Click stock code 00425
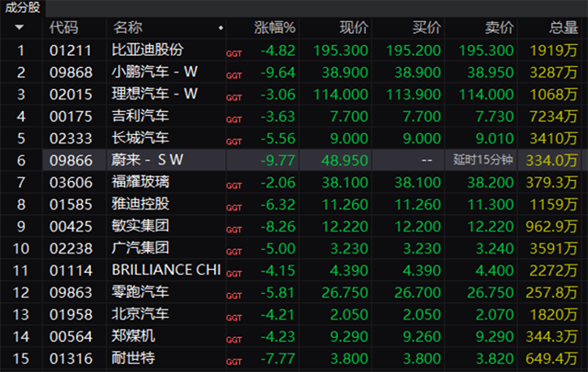 (x=71, y=227)
